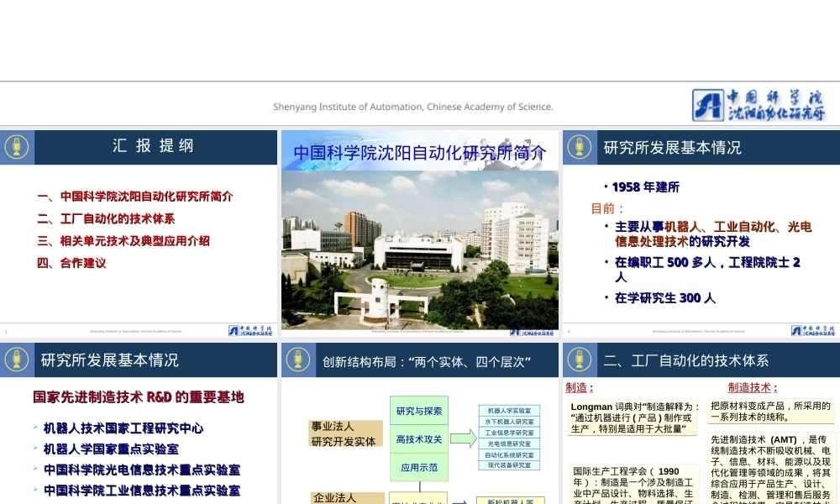This screenshot has height=504, width=840.
Task: Select outline item 三、相关单元技术及典型应用介绍
Action: pyautogui.click(x=123, y=241)
